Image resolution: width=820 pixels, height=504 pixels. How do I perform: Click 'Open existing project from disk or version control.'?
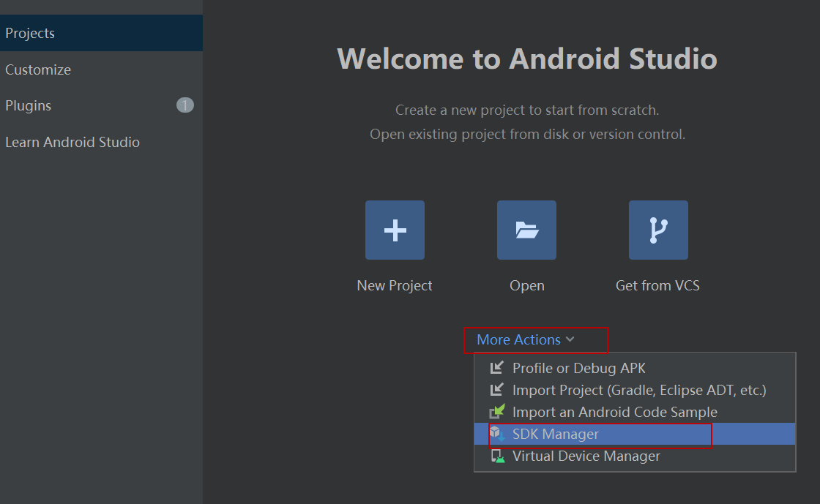coord(527,134)
